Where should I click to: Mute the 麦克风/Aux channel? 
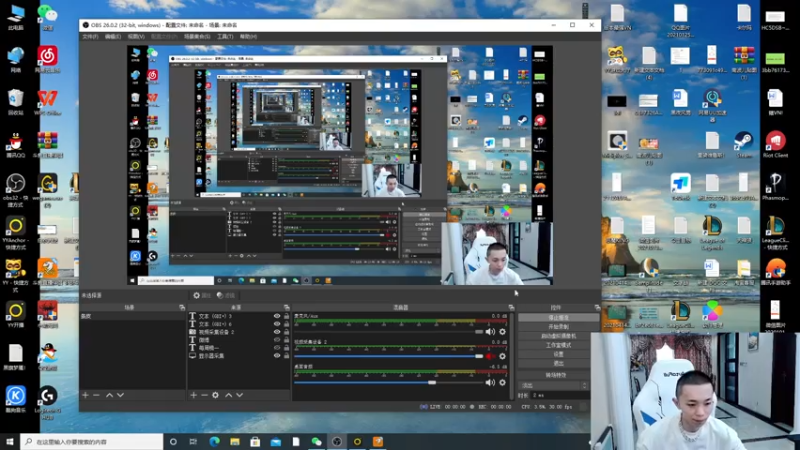pyautogui.click(x=490, y=332)
